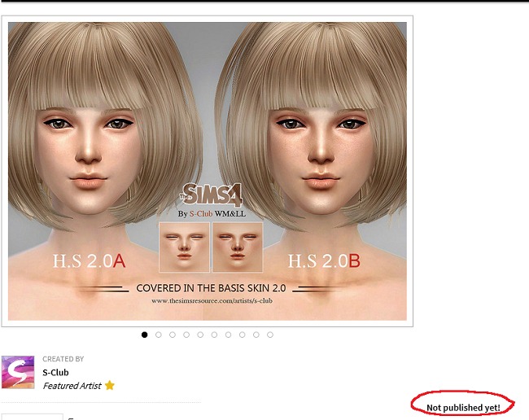Select the sixth carousel dot
The width and height of the screenshot is (529, 420).
pyautogui.click(x=214, y=335)
